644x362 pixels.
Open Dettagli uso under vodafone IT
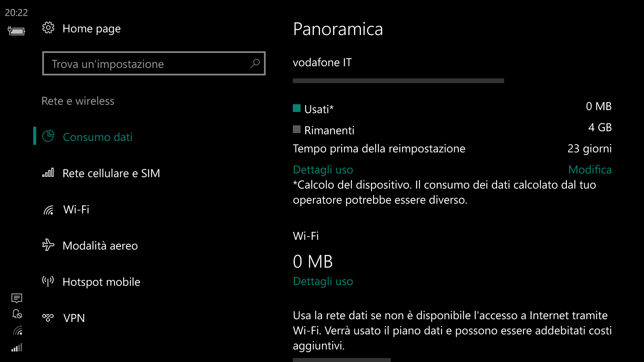point(323,170)
